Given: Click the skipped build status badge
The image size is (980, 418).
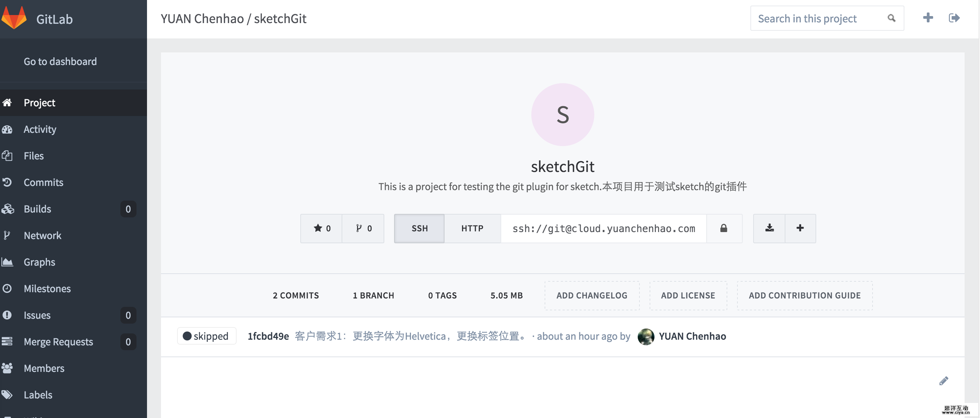Looking at the screenshot, I should point(206,336).
